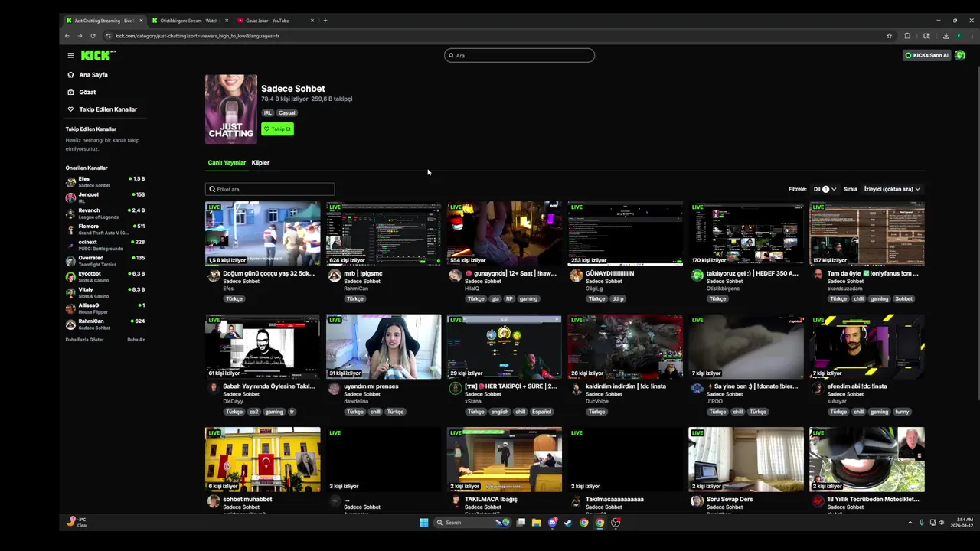Click 'Sohbet' tag under akordsuzadam stream
980x551 pixels.
coord(904,299)
